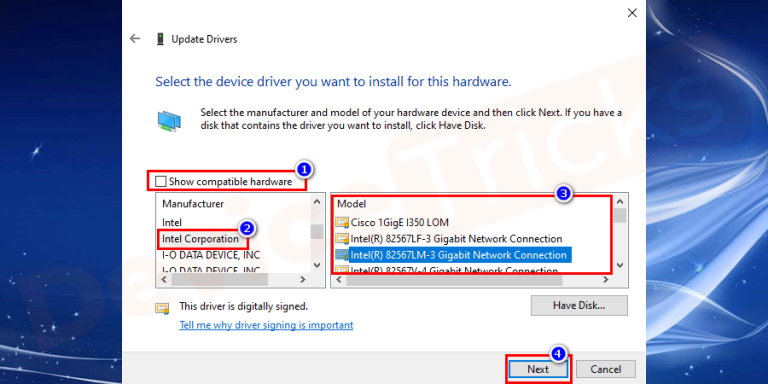Viewport: 768px width, 384px height.
Task: Click Model list horizontal scroll right arrow
Action: point(605,280)
